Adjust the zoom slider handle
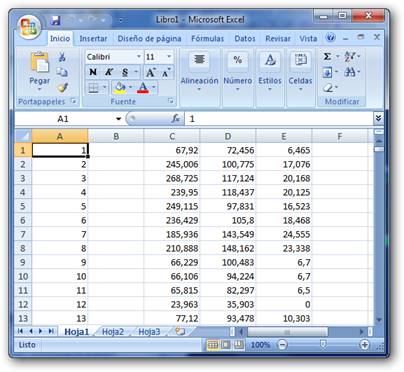404x372 pixels. pyautogui.click(x=323, y=344)
